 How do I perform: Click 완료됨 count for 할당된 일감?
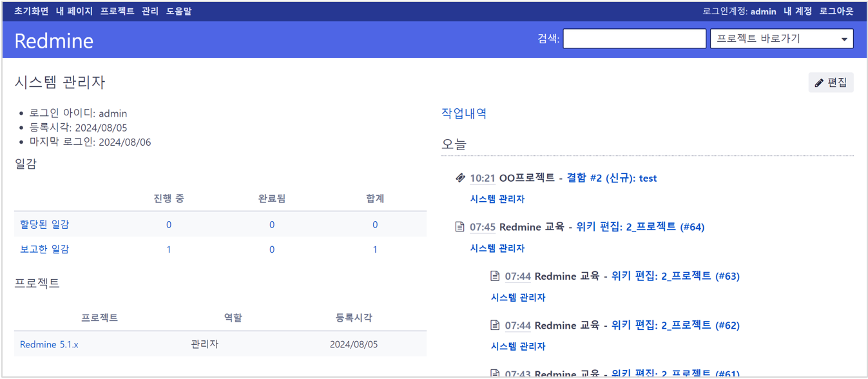point(272,224)
